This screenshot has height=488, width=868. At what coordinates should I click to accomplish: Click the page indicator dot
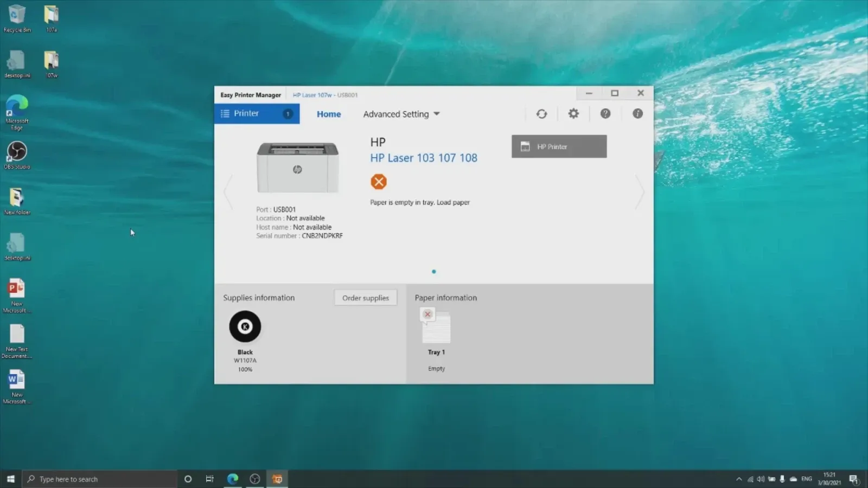tap(433, 272)
